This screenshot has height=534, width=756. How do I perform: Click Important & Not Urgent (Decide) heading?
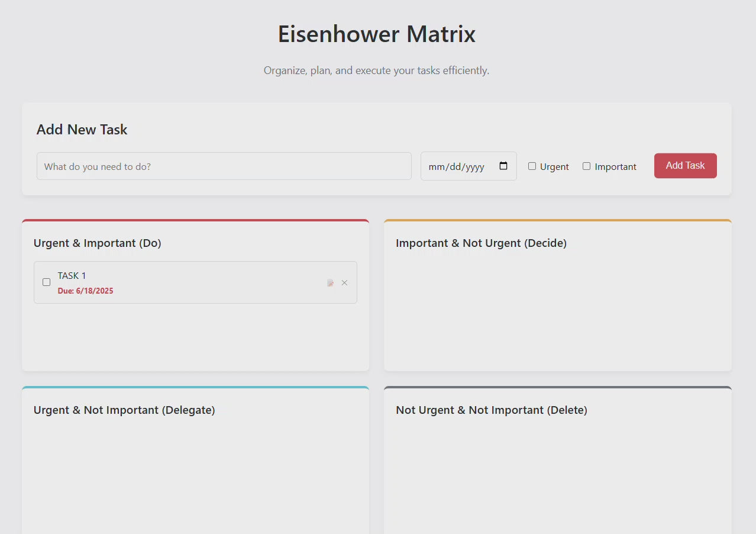[x=481, y=243]
